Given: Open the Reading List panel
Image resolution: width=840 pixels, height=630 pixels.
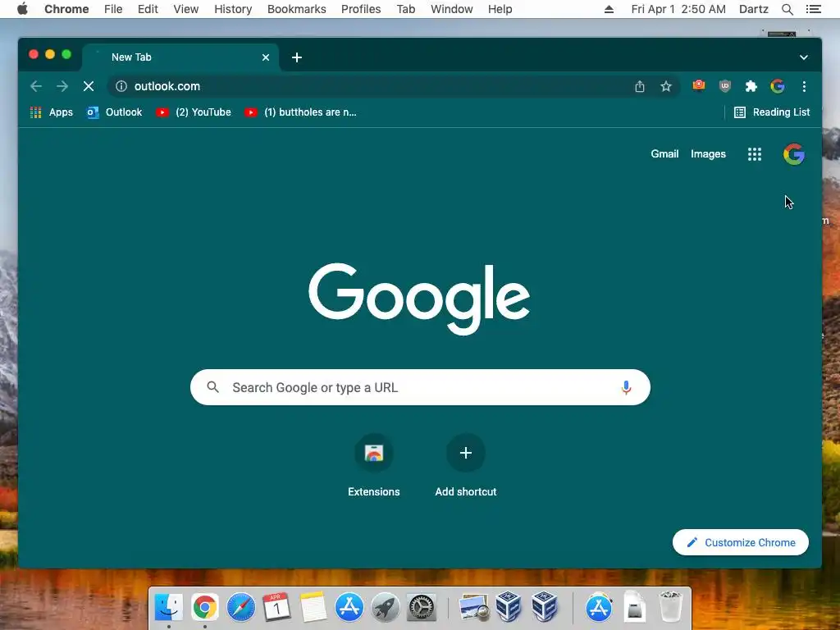Looking at the screenshot, I should pos(772,112).
